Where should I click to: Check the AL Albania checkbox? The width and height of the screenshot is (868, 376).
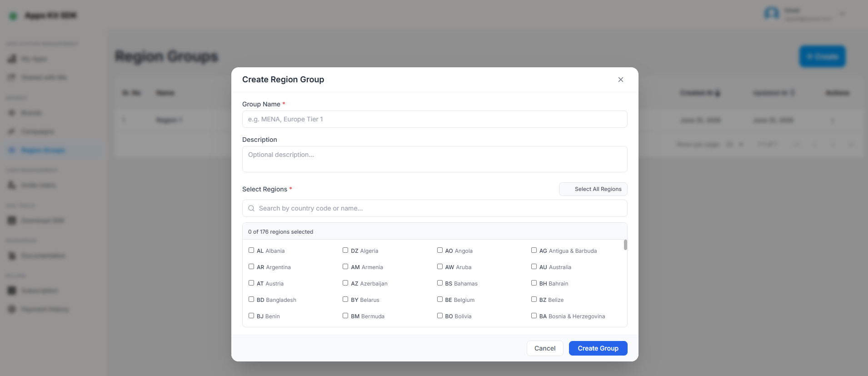(x=251, y=250)
